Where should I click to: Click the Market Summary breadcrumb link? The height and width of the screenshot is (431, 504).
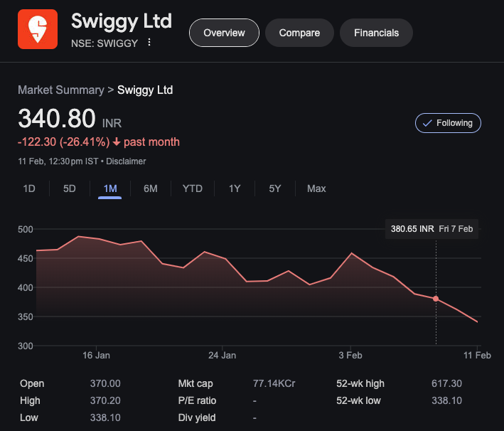point(60,90)
